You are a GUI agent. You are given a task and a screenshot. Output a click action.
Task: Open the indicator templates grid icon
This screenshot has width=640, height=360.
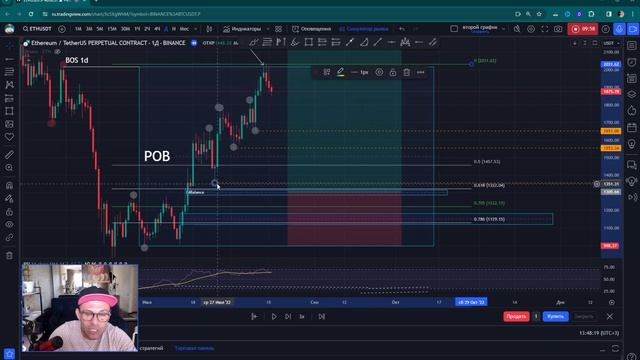click(278, 29)
